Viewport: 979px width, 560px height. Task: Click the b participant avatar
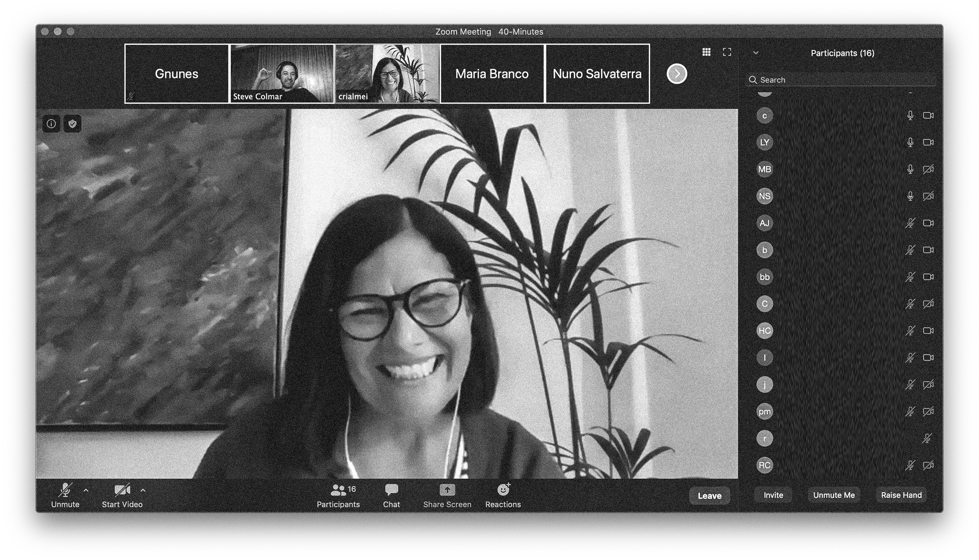(x=764, y=250)
